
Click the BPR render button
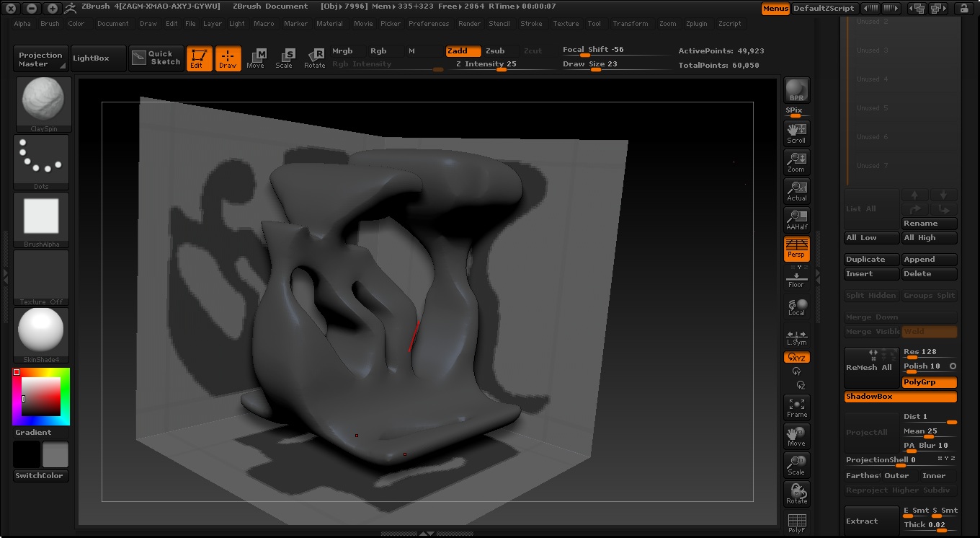click(x=796, y=91)
